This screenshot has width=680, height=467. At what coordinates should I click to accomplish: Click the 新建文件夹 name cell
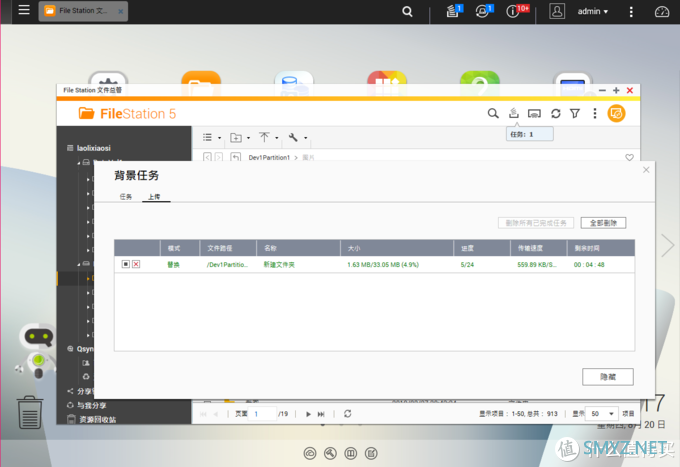[x=279, y=265]
